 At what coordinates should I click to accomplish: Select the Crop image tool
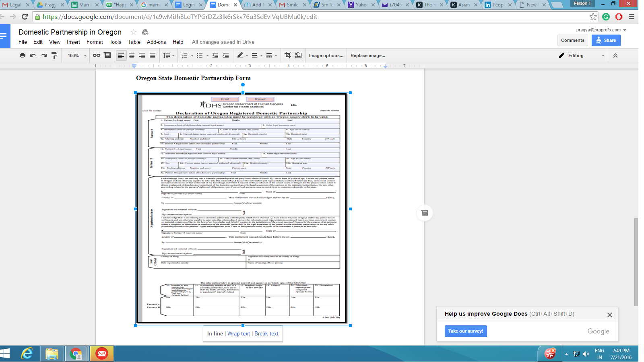(x=288, y=56)
